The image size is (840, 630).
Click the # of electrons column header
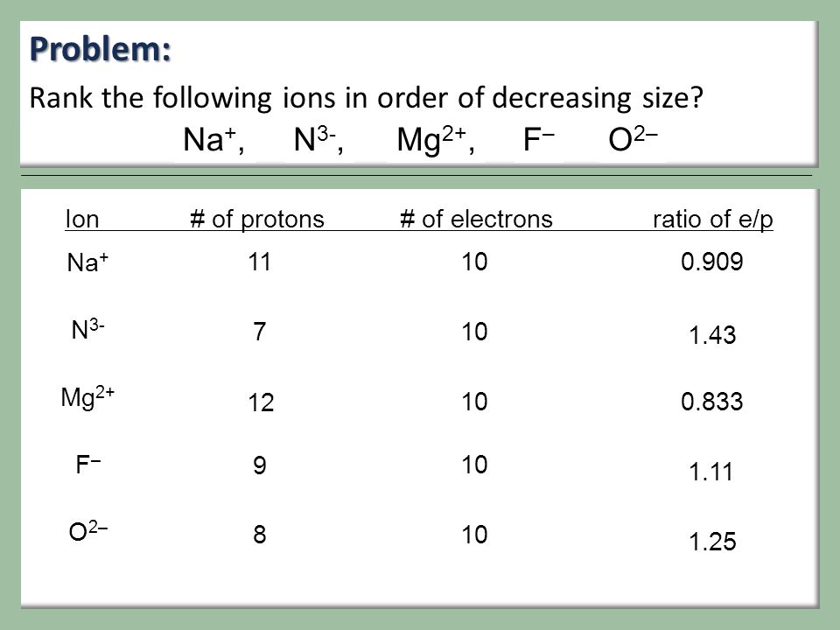476,219
